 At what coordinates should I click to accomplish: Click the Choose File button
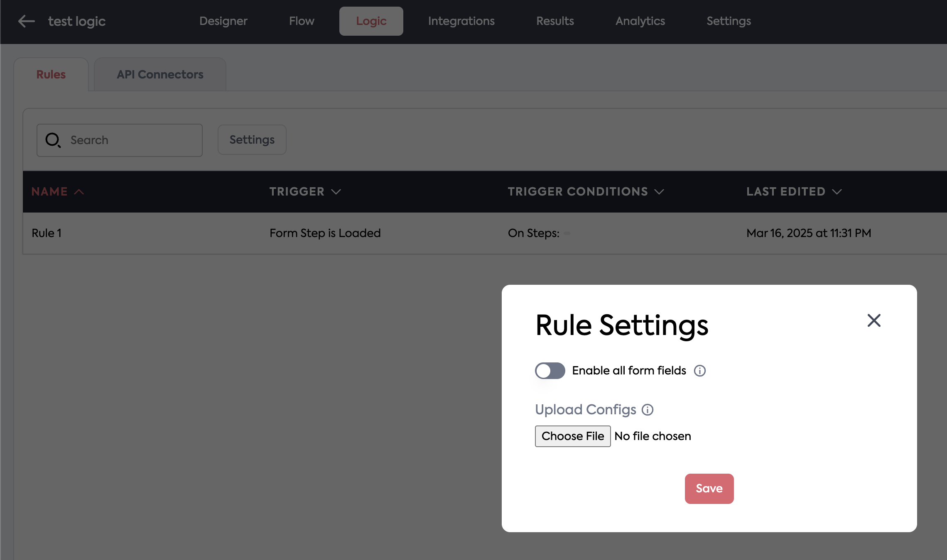pos(572,436)
